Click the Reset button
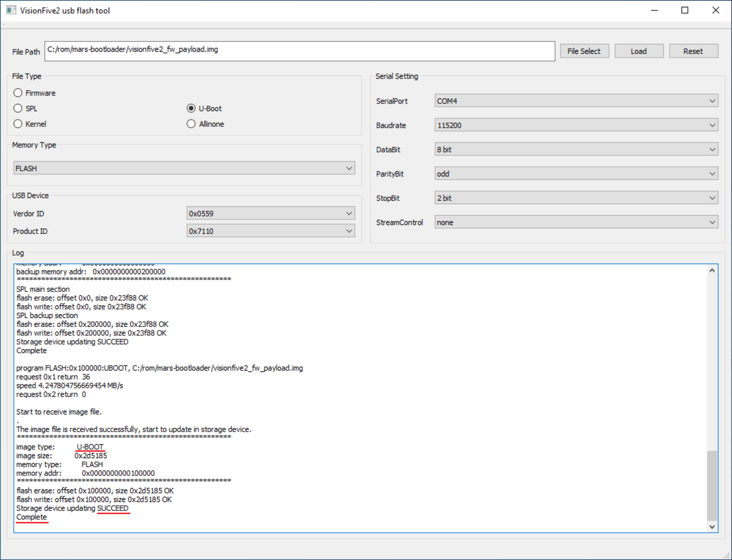 pyautogui.click(x=694, y=51)
